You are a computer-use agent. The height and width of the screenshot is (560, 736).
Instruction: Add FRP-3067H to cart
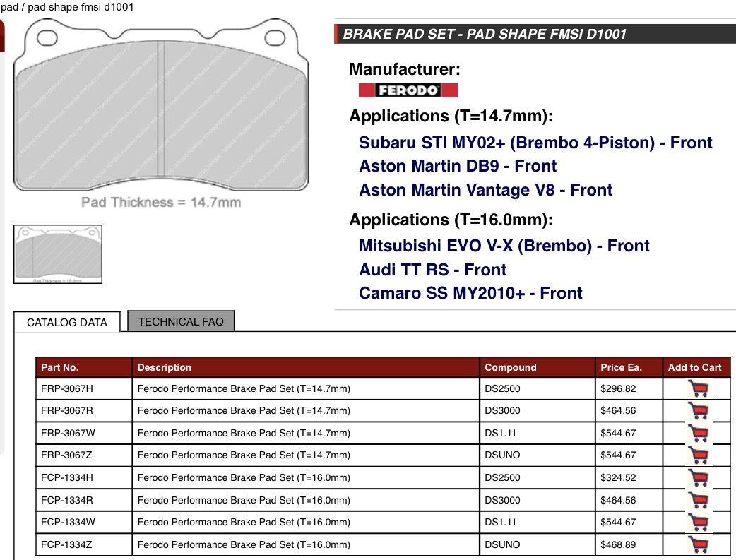pos(698,388)
